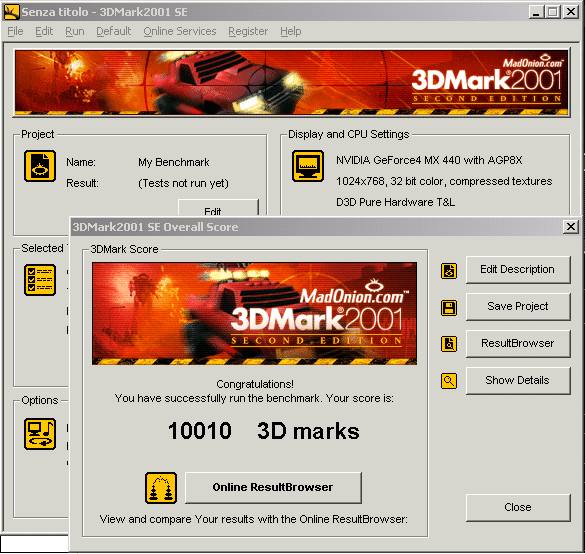Maximize the 3DMark2001 SE main window

point(553,12)
